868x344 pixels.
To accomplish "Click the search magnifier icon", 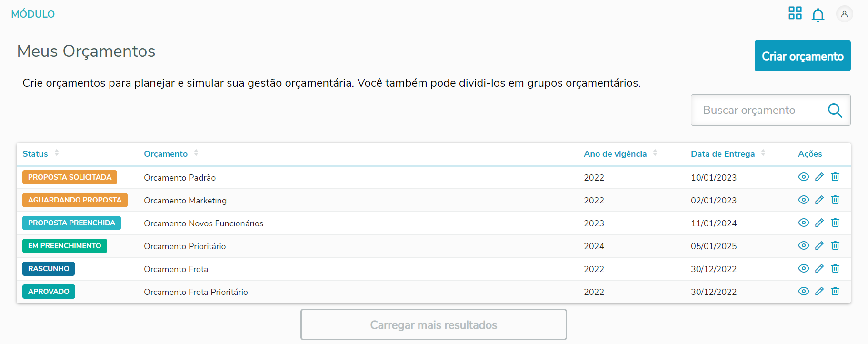I will click(x=835, y=111).
